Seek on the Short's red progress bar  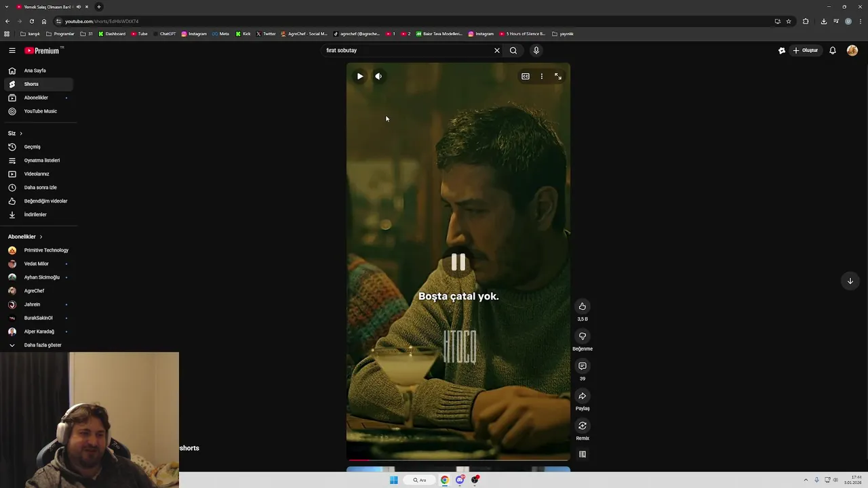point(458,460)
